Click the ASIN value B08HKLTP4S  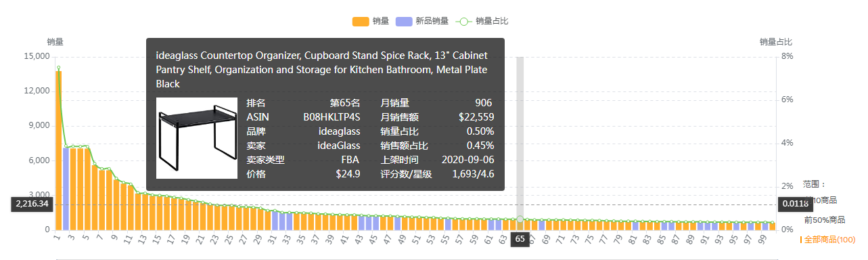[332, 117]
